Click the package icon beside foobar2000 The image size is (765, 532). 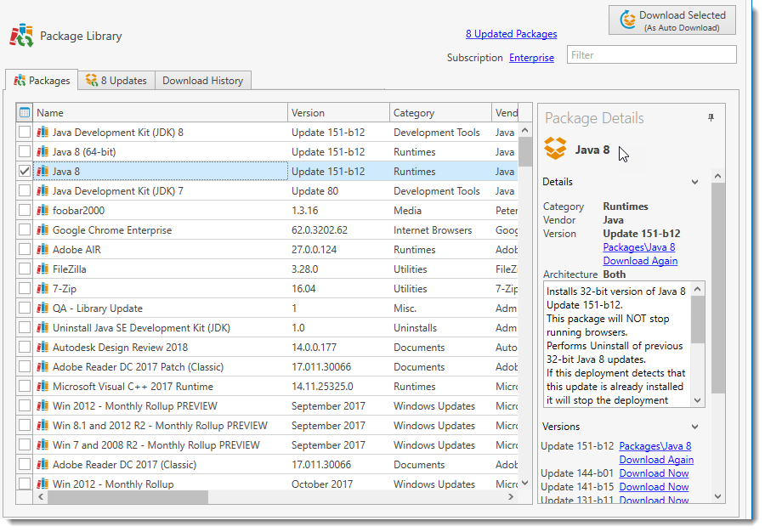pyautogui.click(x=42, y=211)
